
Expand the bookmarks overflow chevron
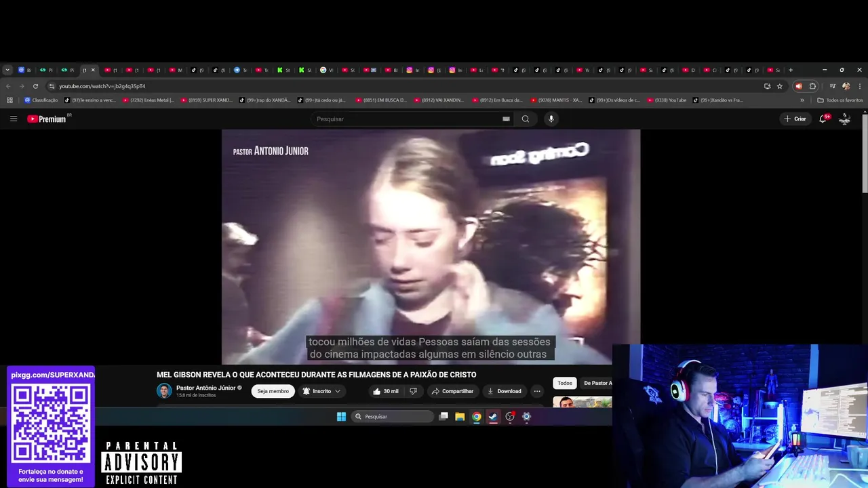[x=802, y=100]
